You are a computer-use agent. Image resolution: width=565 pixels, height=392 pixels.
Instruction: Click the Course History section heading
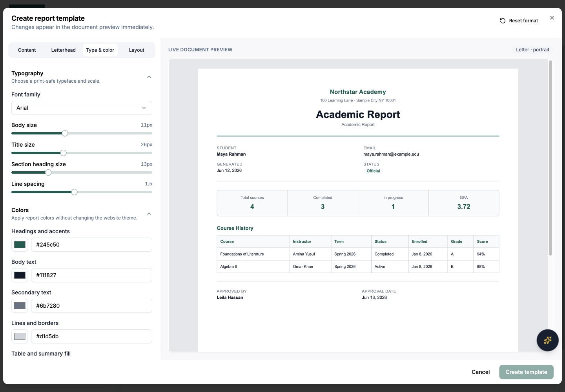point(235,228)
